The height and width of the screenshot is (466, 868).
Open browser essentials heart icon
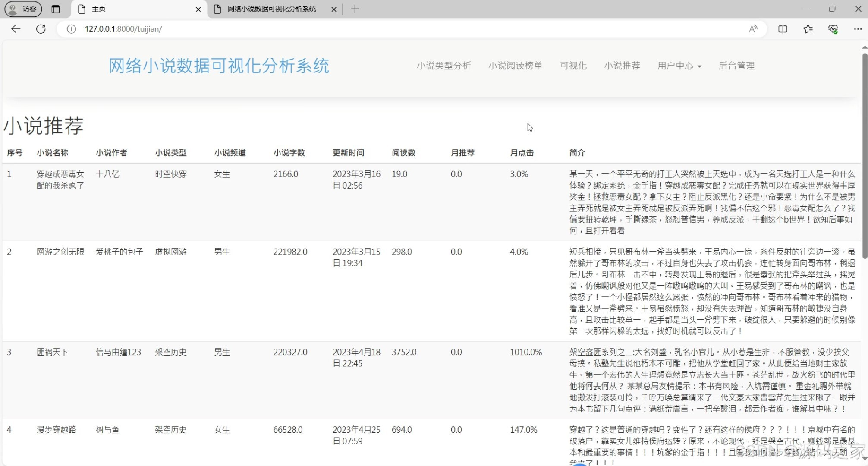(x=833, y=29)
